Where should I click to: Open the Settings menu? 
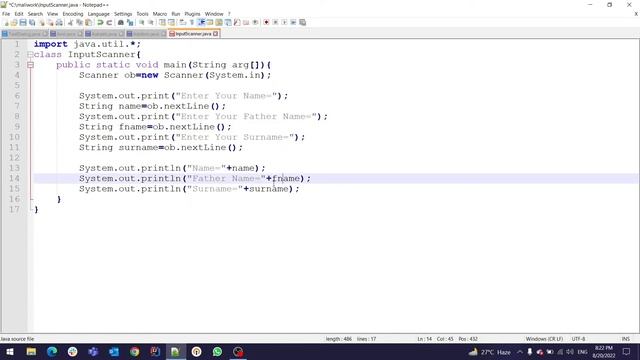123,14
